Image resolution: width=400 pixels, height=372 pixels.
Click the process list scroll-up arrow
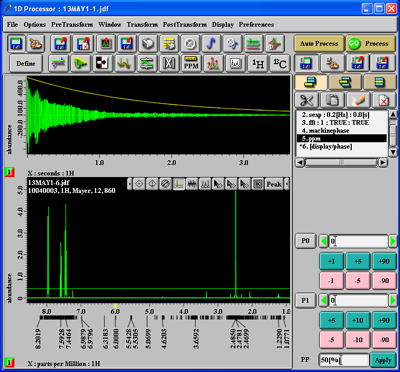click(x=393, y=115)
